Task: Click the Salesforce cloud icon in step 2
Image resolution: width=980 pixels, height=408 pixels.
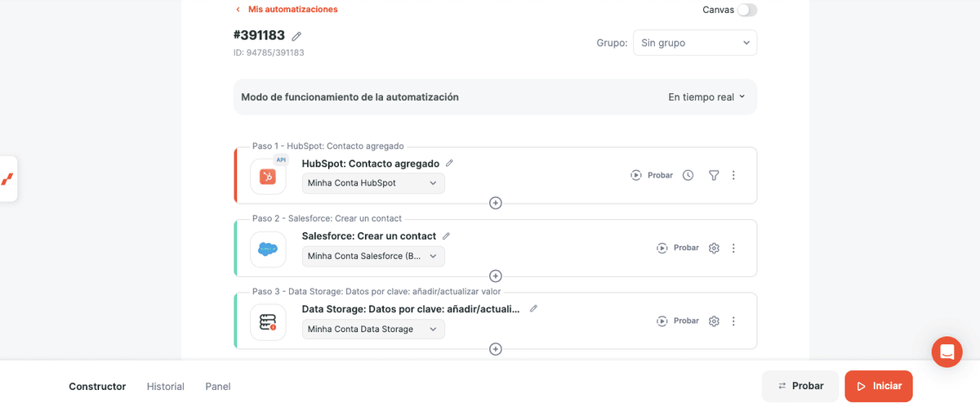Action: (268, 249)
